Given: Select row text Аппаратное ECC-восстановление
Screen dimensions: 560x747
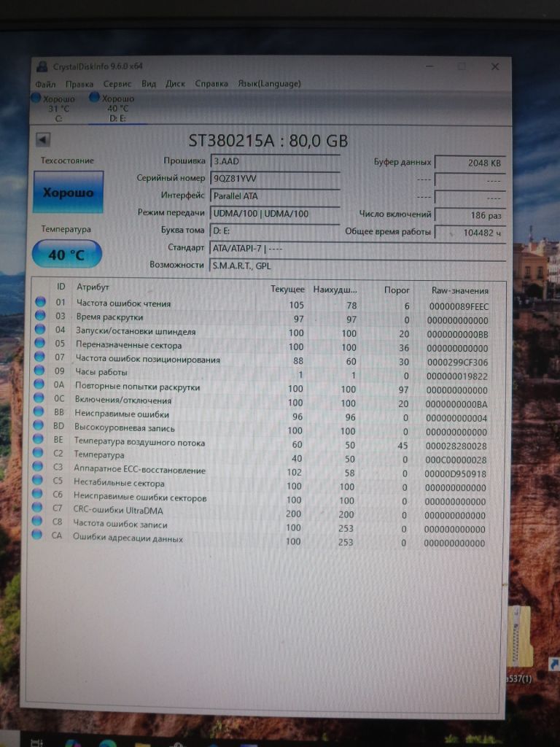Looking at the screenshot, I should (x=139, y=469).
